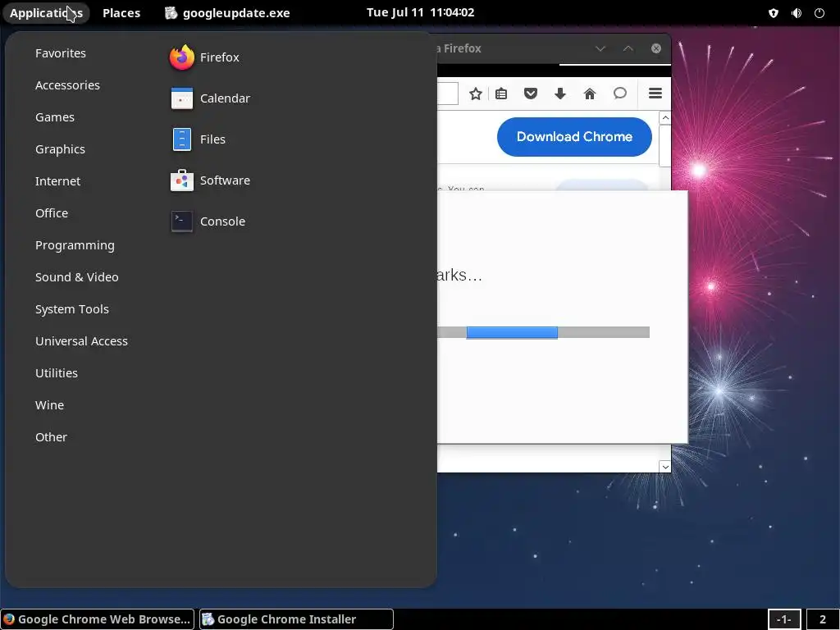The height and width of the screenshot is (630, 840).
Task: Switch to workspace 2
Action: click(823, 619)
